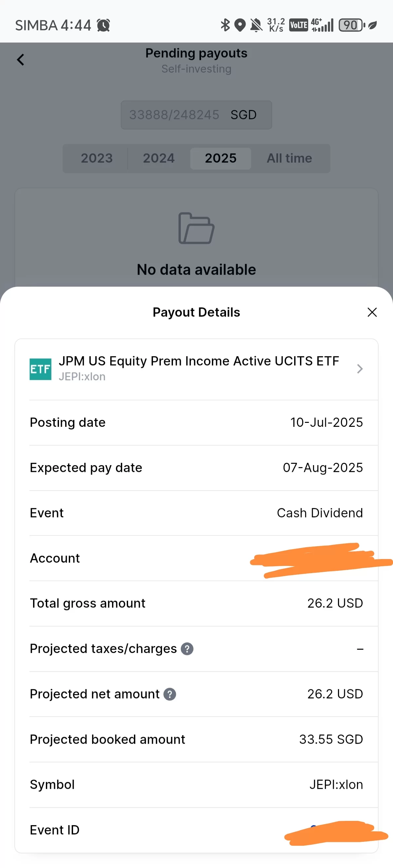Tap the Expected pay date row
The image size is (393, 868).
(196, 468)
